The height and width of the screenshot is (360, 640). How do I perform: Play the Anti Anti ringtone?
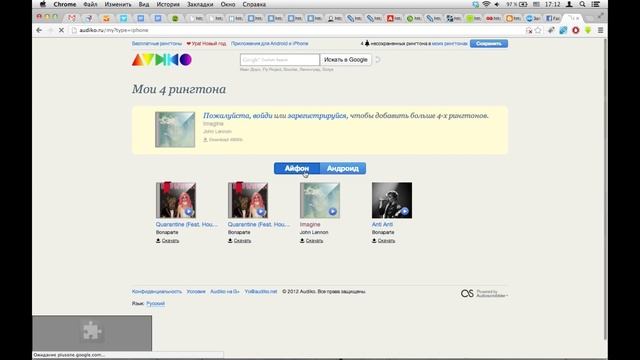coord(404,211)
